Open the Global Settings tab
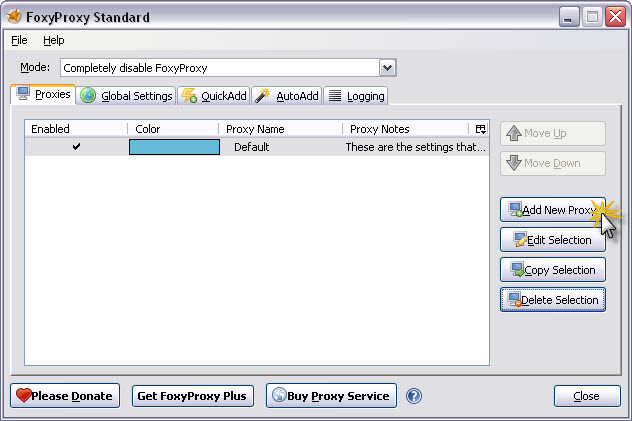 [126, 96]
